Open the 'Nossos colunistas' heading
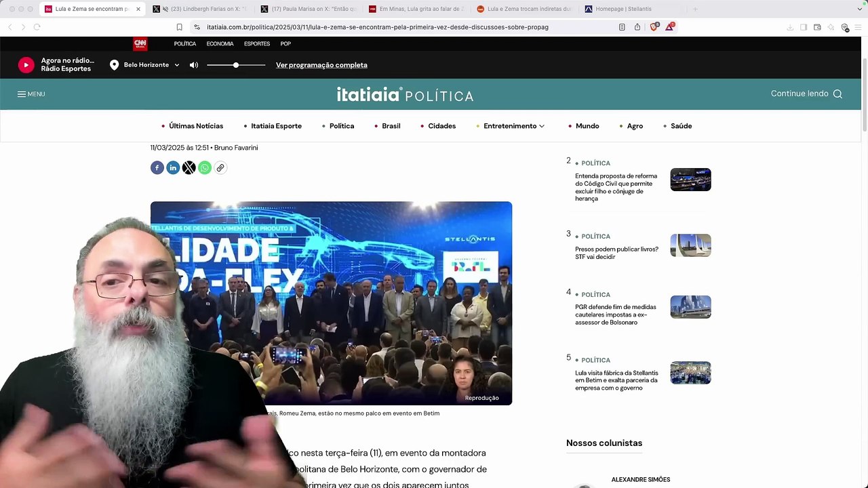This screenshot has width=868, height=488. (604, 443)
